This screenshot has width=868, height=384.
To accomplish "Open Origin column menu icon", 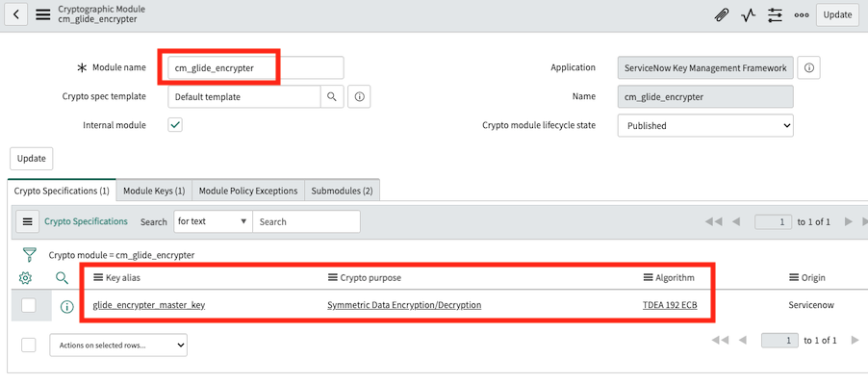I will pos(794,278).
